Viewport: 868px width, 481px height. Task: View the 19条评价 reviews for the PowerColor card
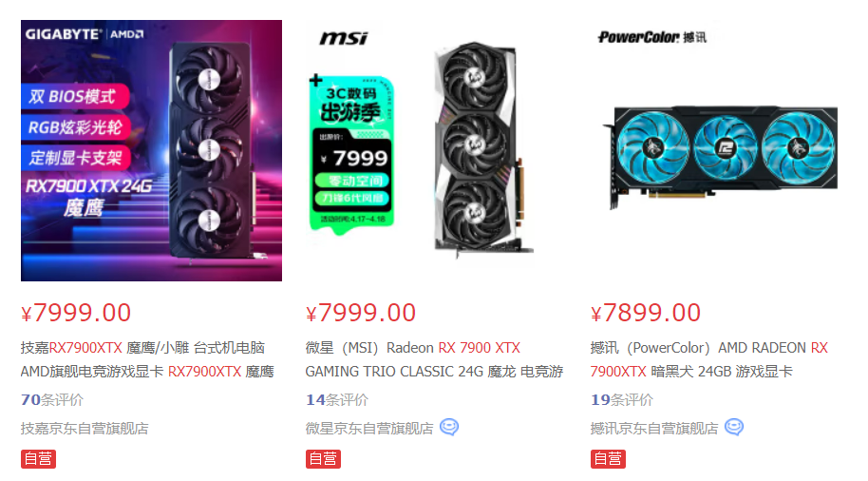622,399
